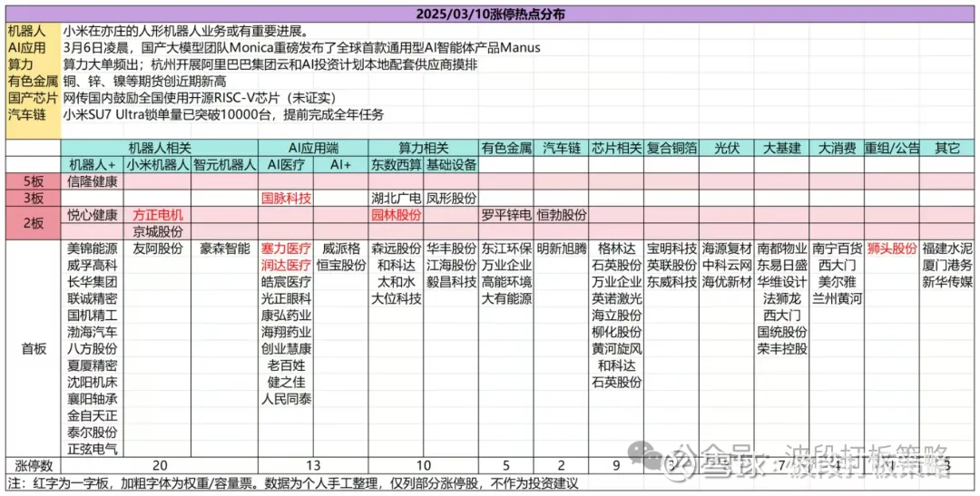Click the 湖北广电 cell
This screenshot has height=496, width=980.
pyautogui.click(x=396, y=199)
